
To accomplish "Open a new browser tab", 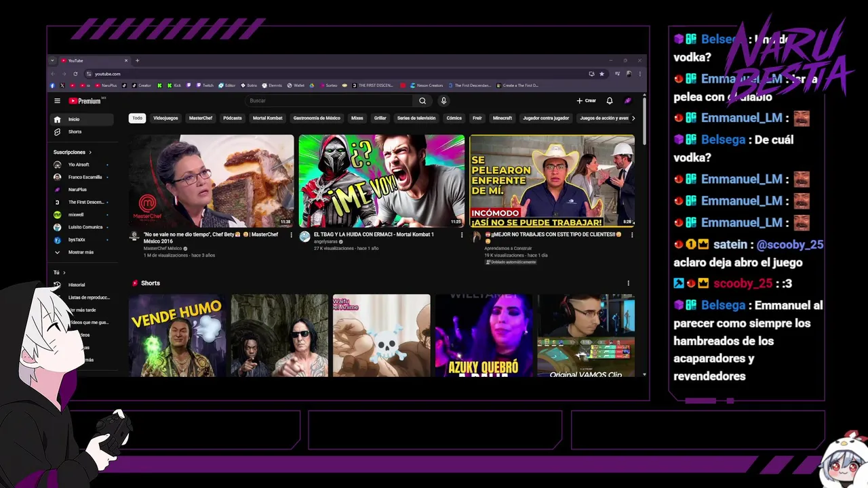I will (x=137, y=60).
